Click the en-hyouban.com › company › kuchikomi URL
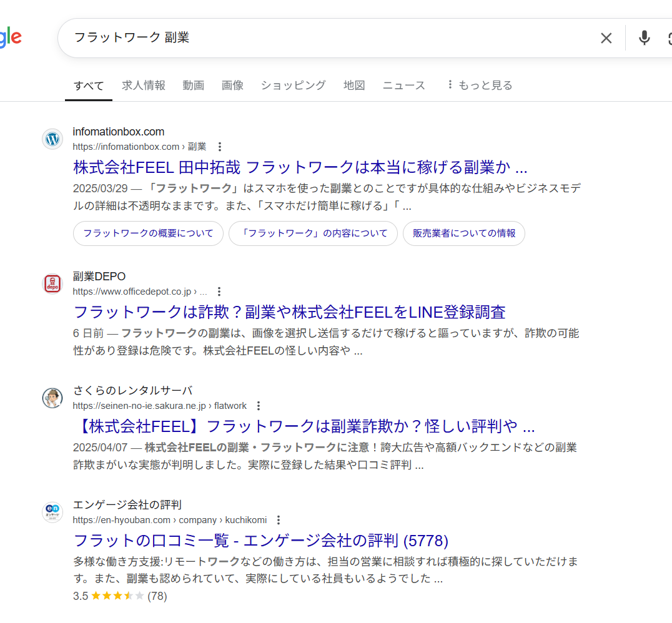 tap(170, 520)
